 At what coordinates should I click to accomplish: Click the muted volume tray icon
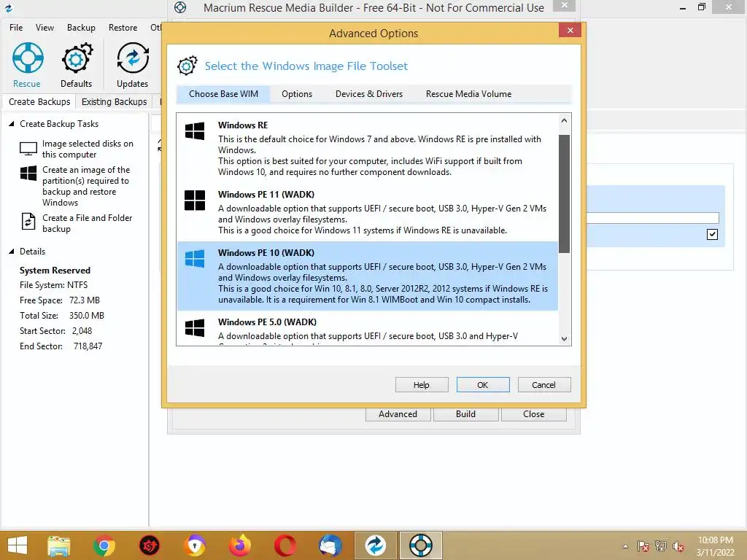(x=678, y=546)
